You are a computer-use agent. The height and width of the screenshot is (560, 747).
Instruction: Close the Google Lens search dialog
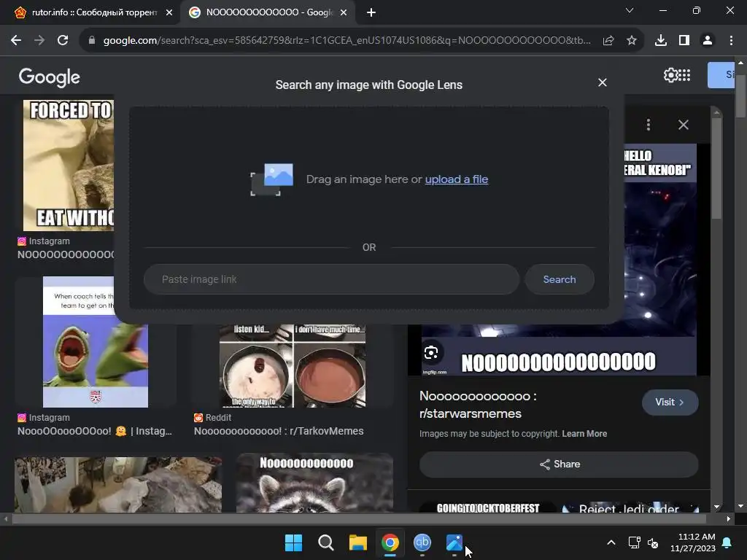point(602,83)
